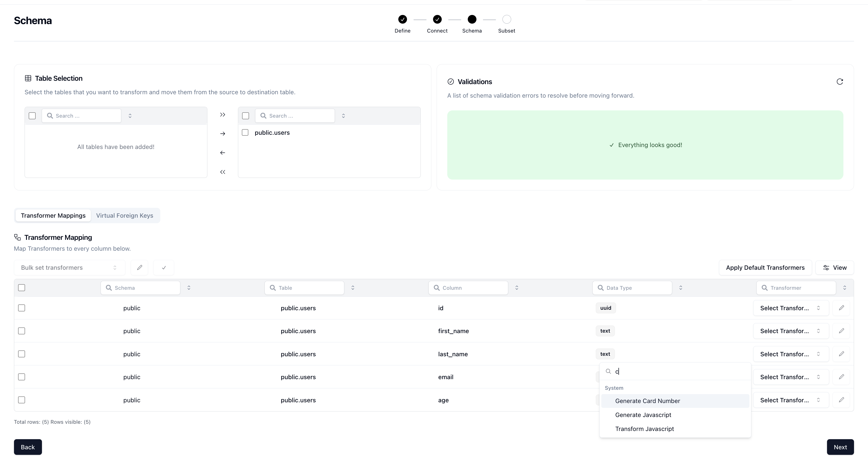Refresh the Validations panel
The width and height of the screenshot is (868, 464).
tap(840, 81)
